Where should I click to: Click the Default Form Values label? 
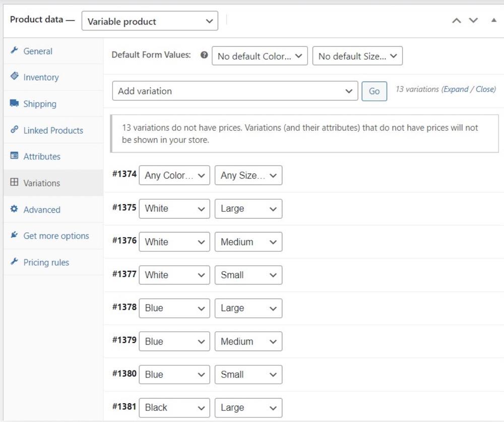click(151, 54)
